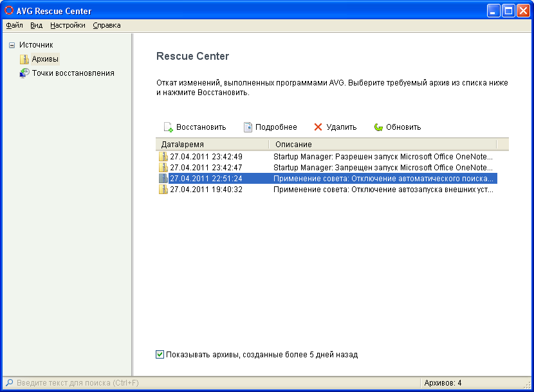
Task: Click the Архивов: 4 status bar entry
Action: click(x=443, y=383)
